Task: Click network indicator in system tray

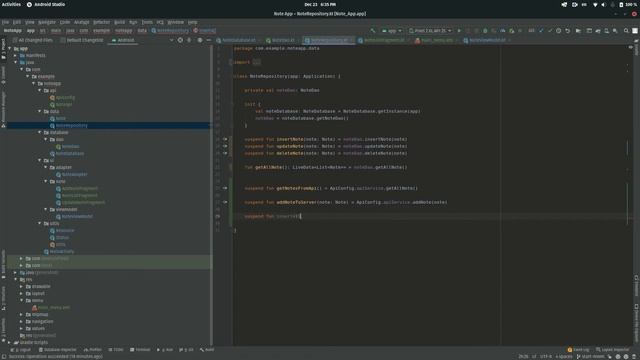Action: tap(595, 4)
